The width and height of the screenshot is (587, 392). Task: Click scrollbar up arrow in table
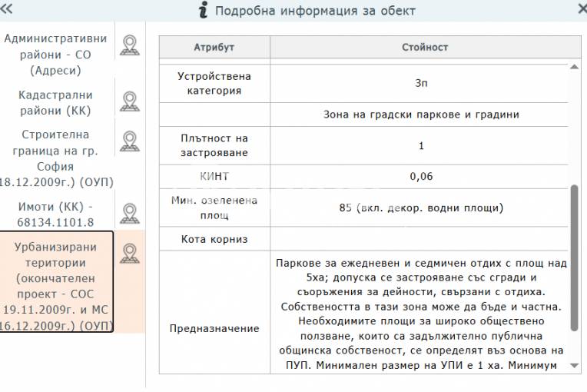(x=574, y=68)
